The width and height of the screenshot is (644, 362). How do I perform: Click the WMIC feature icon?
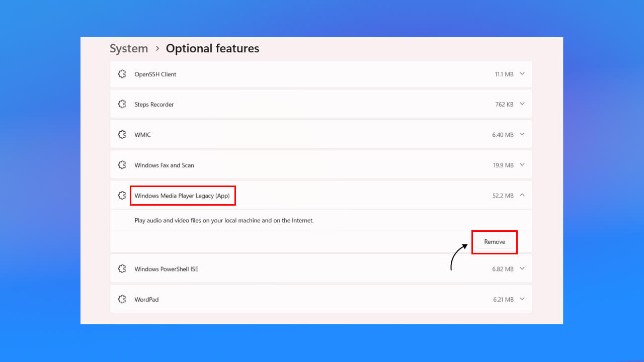(122, 135)
